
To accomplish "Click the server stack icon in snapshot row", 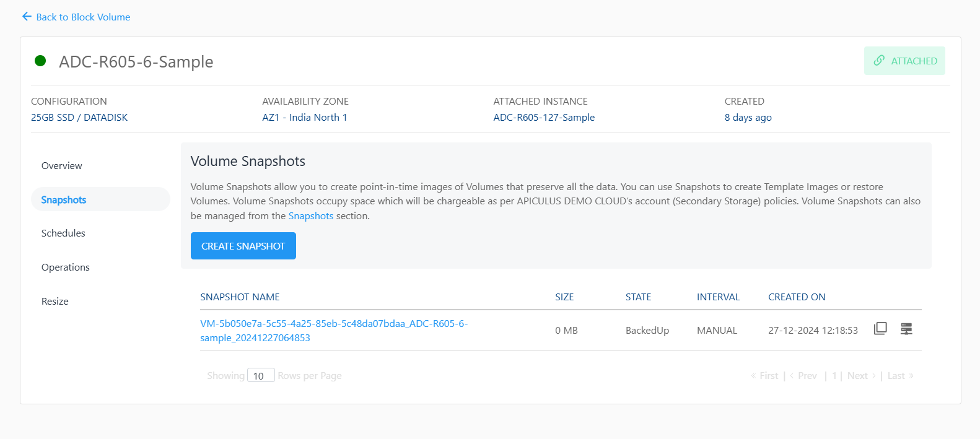I will [906, 329].
